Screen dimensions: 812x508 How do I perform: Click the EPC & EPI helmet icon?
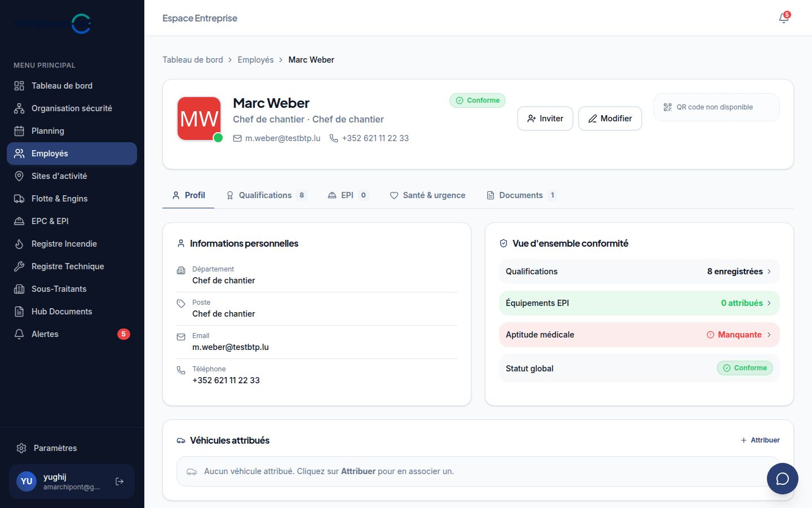pyautogui.click(x=19, y=221)
